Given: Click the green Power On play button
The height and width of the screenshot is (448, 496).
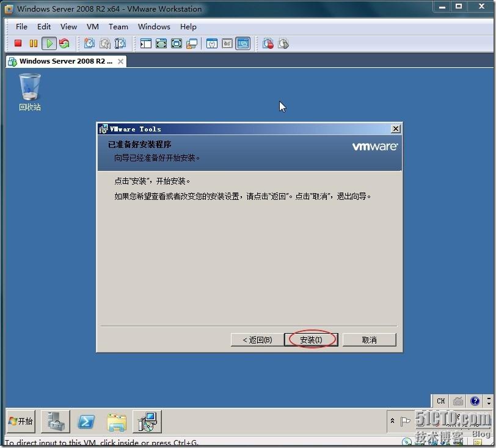Looking at the screenshot, I should click(x=49, y=43).
